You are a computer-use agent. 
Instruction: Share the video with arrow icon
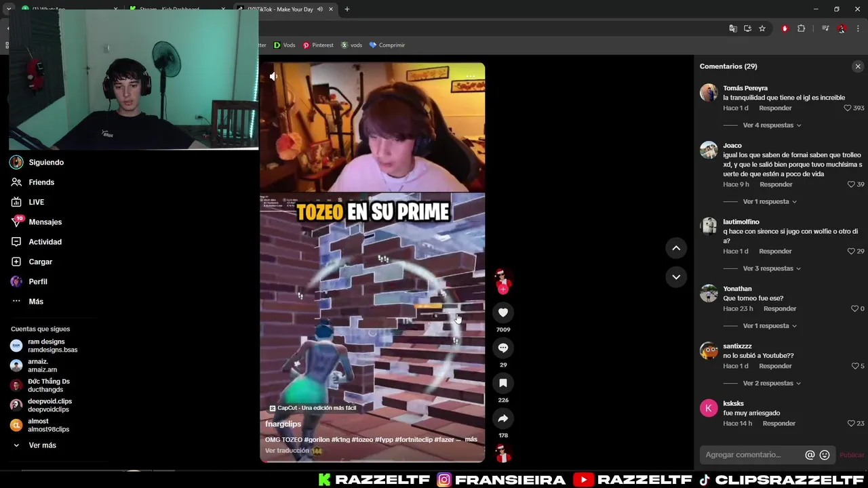click(503, 418)
